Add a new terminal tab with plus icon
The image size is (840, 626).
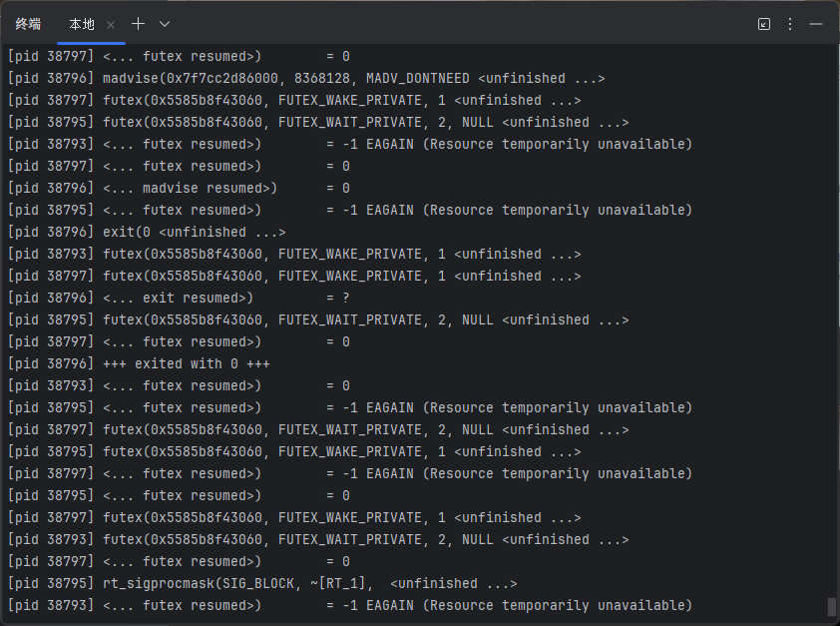[x=139, y=23]
